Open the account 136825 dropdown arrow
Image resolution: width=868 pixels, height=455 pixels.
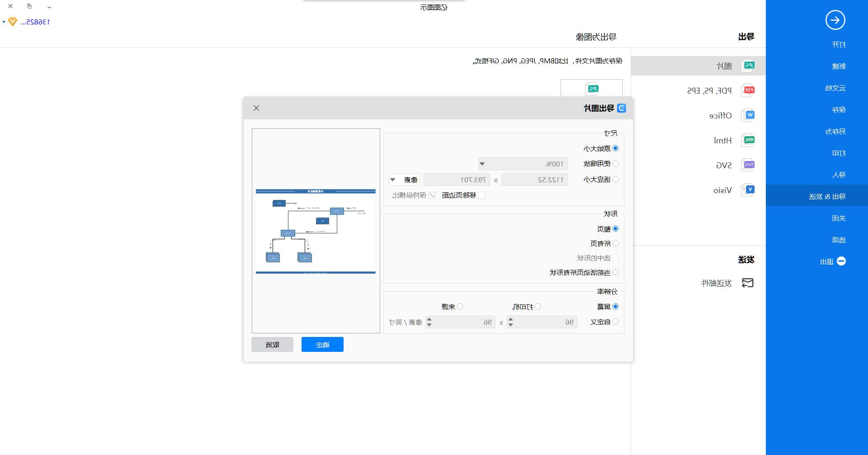click(x=4, y=22)
